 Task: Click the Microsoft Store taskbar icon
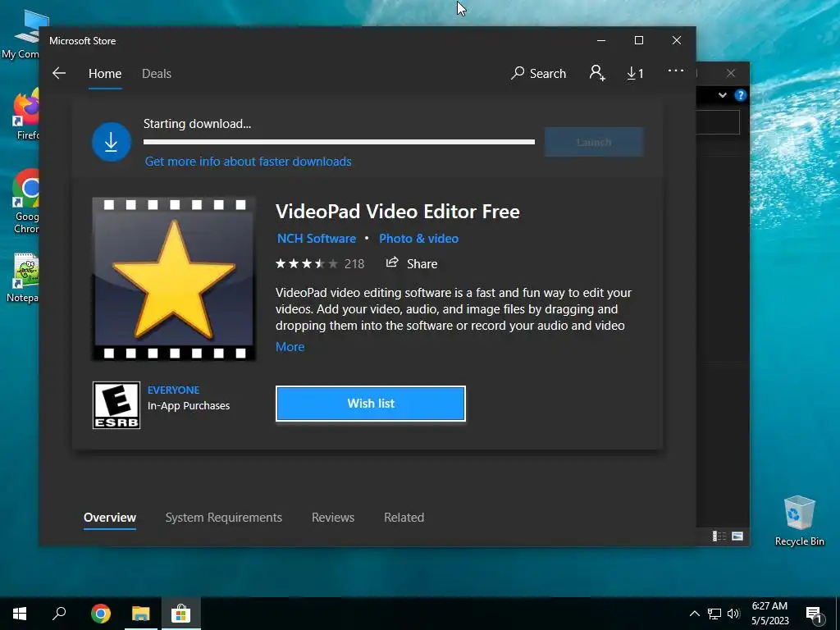pos(181,614)
